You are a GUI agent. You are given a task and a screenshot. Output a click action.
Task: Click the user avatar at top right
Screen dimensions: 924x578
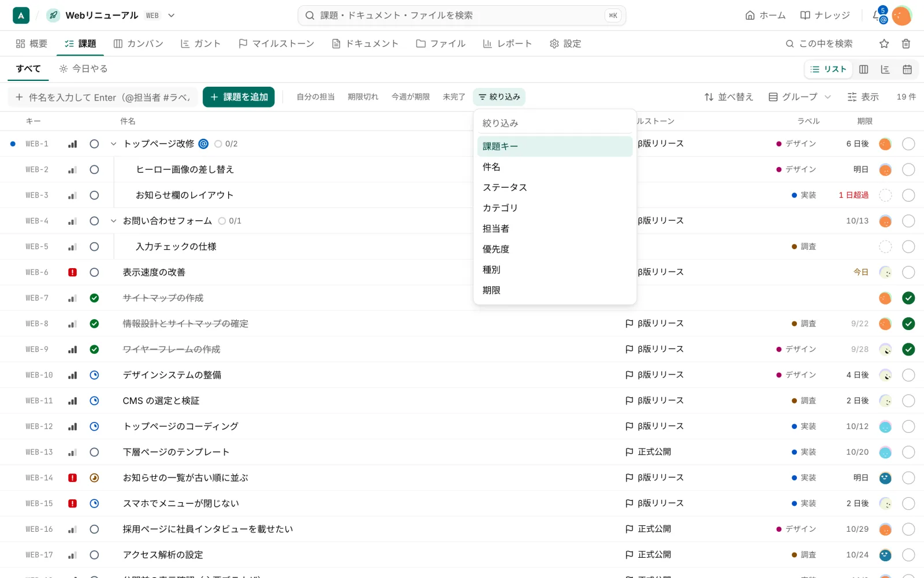pos(901,16)
